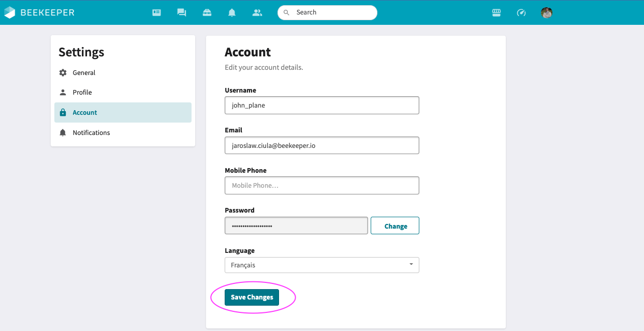The width and height of the screenshot is (644, 331).
Task: Click into the Username field
Action: (x=321, y=105)
